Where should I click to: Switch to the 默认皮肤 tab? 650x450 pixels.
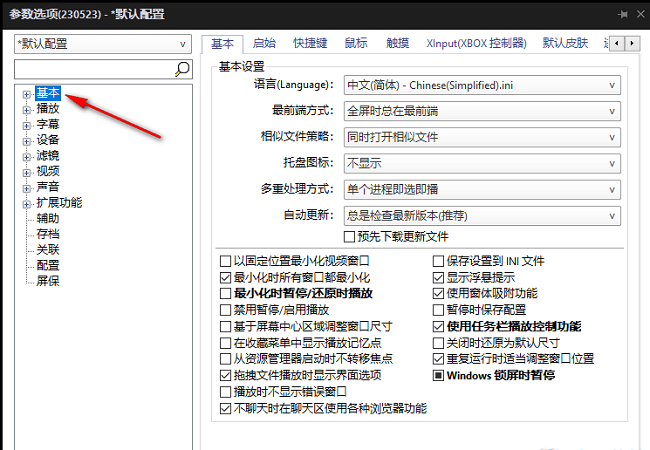click(x=565, y=43)
